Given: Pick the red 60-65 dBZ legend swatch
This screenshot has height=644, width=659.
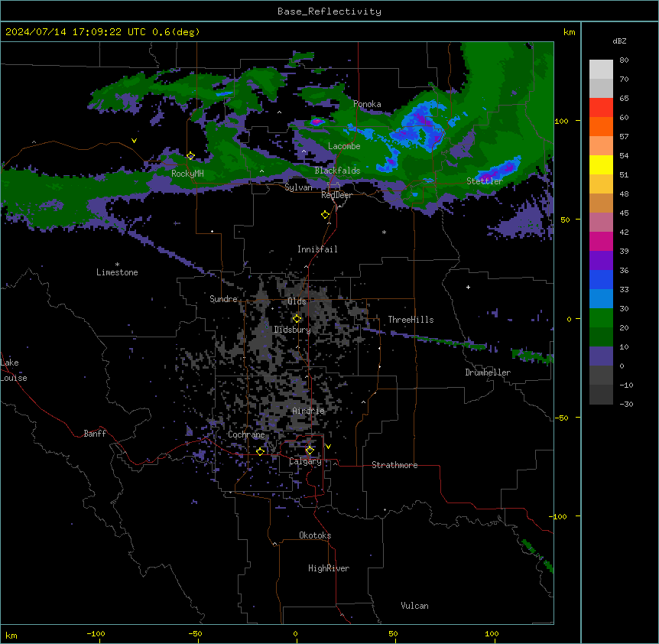Looking at the screenshot, I should click(x=601, y=108).
